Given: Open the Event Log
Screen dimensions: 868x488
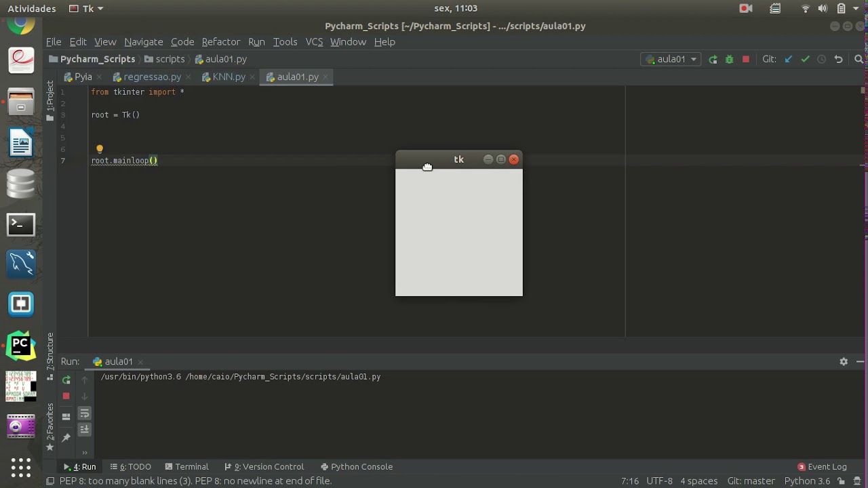Looking at the screenshot, I should 822,467.
